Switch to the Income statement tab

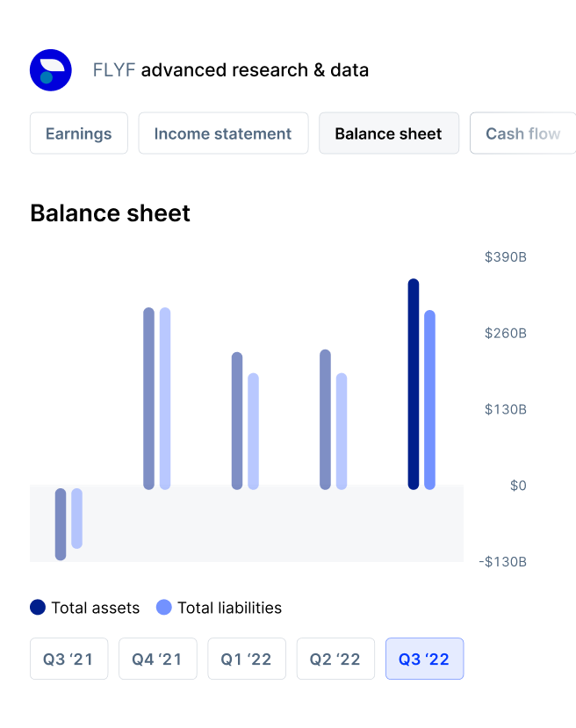[x=223, y=133]
